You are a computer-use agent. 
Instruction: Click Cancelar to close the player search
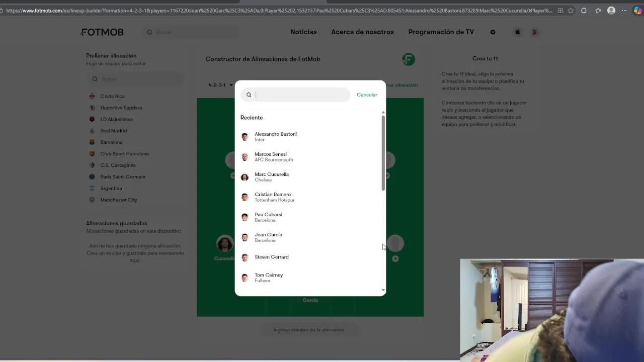pyautogui.click(x=367, y=95)
